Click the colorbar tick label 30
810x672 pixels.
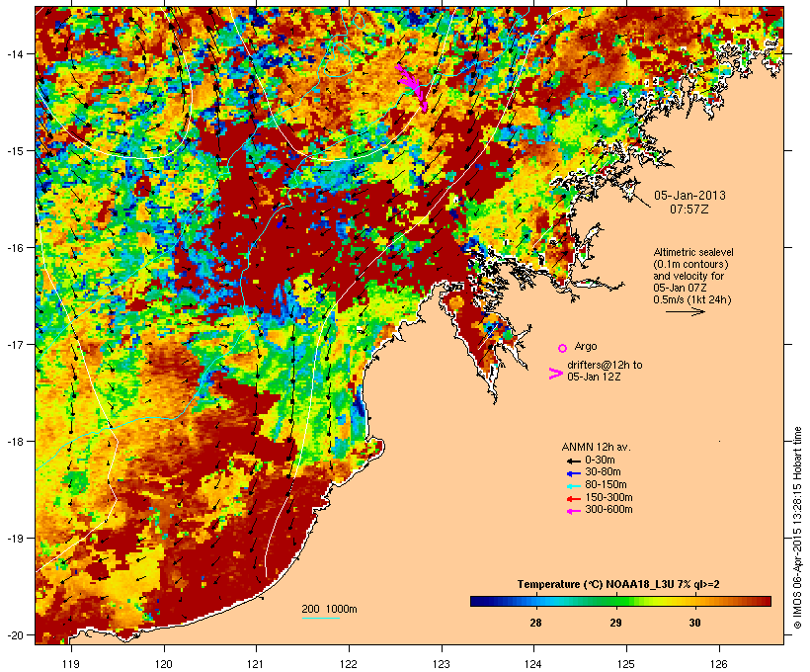(694, 623)
